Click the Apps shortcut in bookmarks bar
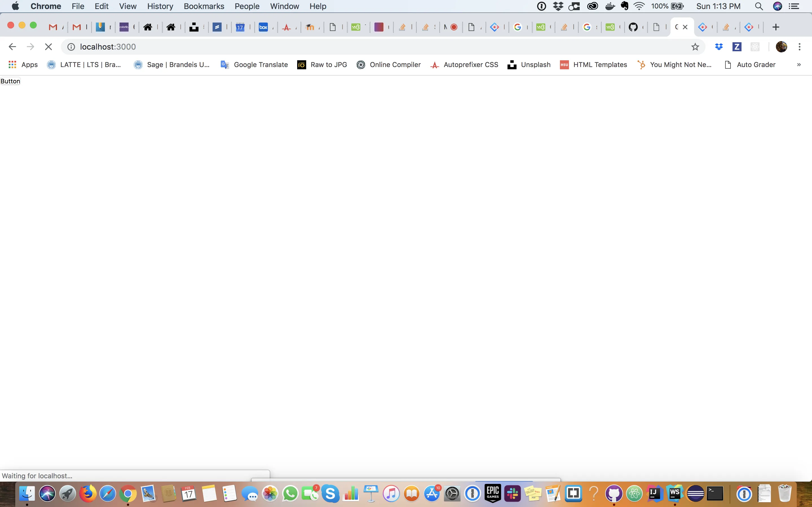 23,65
